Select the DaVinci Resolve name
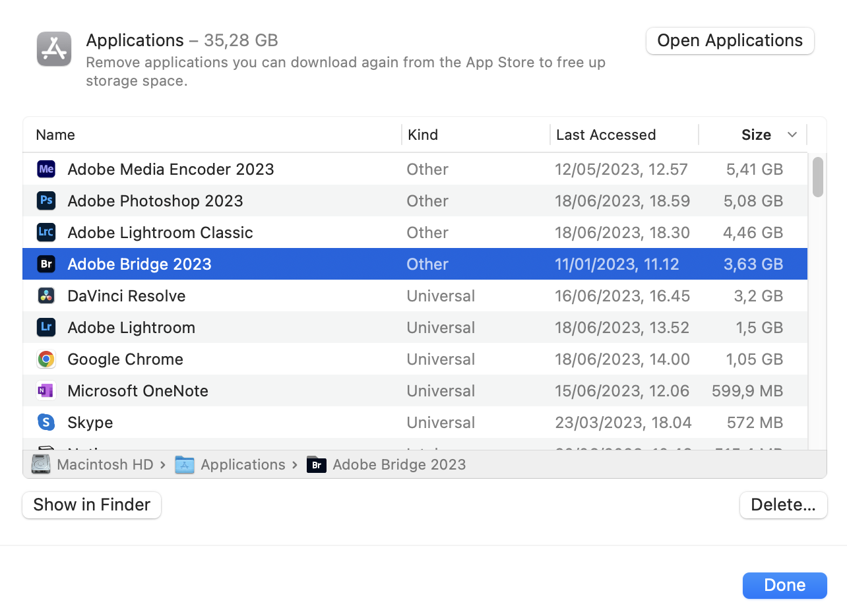 coord(127,296)
